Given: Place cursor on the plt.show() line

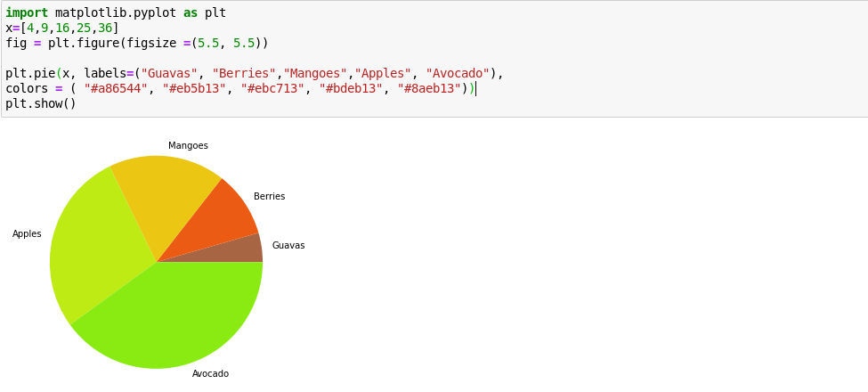Looking at the screenshot, I should click(x=41, y=104).
